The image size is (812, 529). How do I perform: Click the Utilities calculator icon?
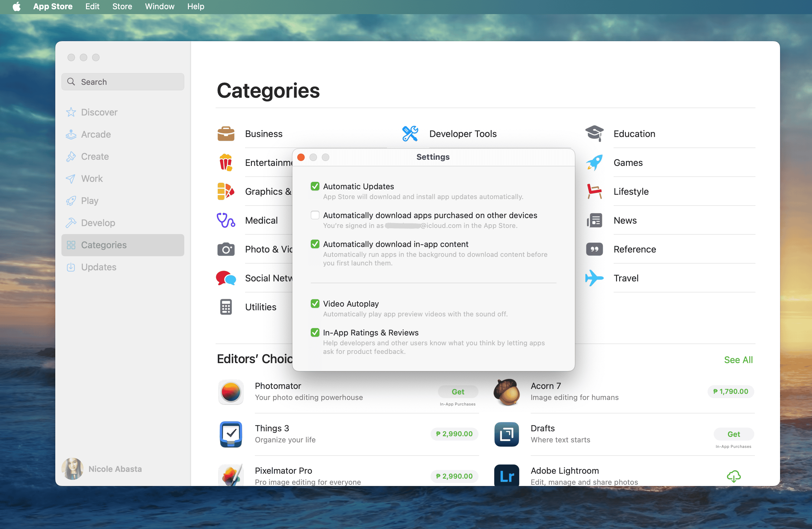[x=225, y=307]
